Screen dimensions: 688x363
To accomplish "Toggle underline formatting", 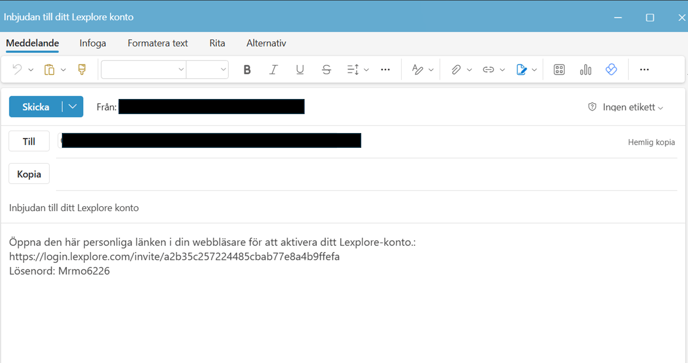I will coord(300,70).
